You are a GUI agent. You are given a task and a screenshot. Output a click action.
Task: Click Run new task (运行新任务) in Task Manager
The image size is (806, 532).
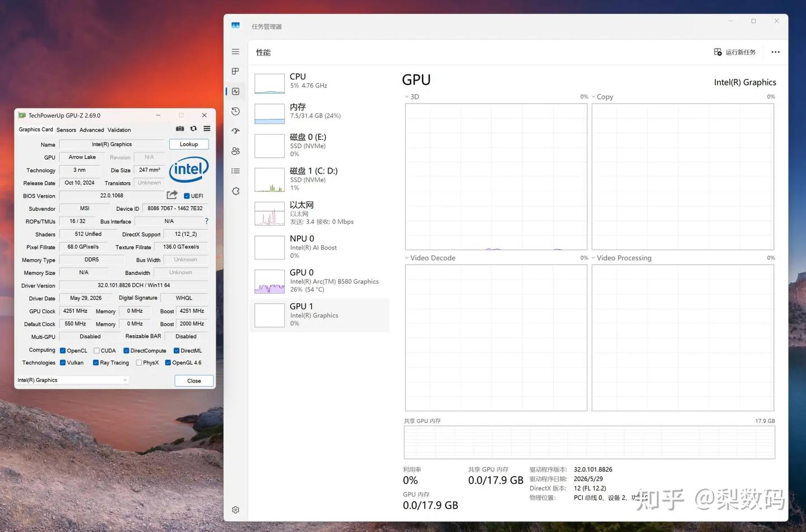(x=735, y=52)
